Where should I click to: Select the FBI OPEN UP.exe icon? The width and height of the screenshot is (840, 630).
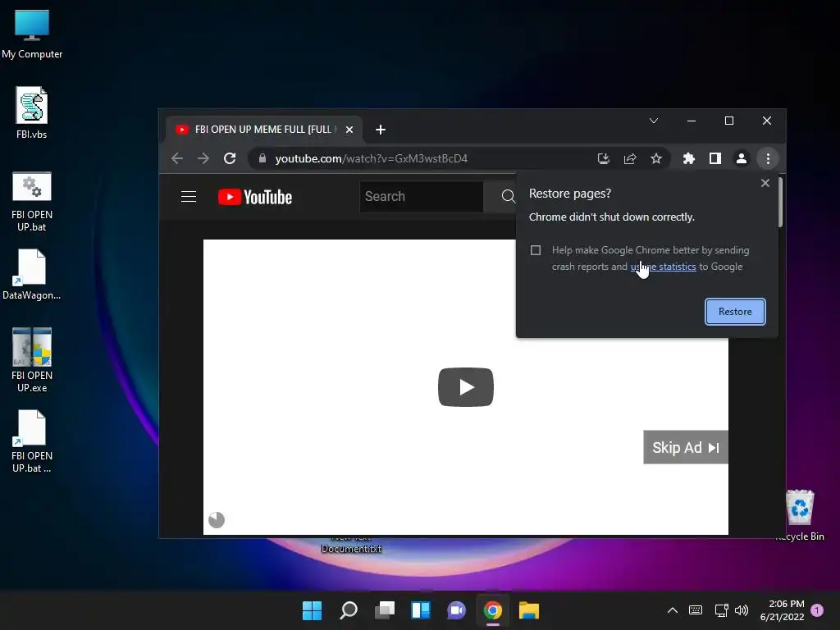tap(32, 360)
